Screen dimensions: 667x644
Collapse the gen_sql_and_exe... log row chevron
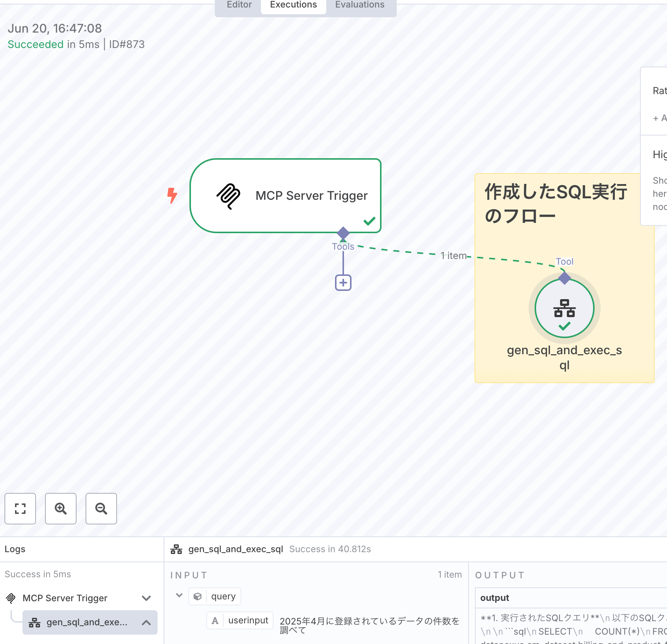click(146, 623)
